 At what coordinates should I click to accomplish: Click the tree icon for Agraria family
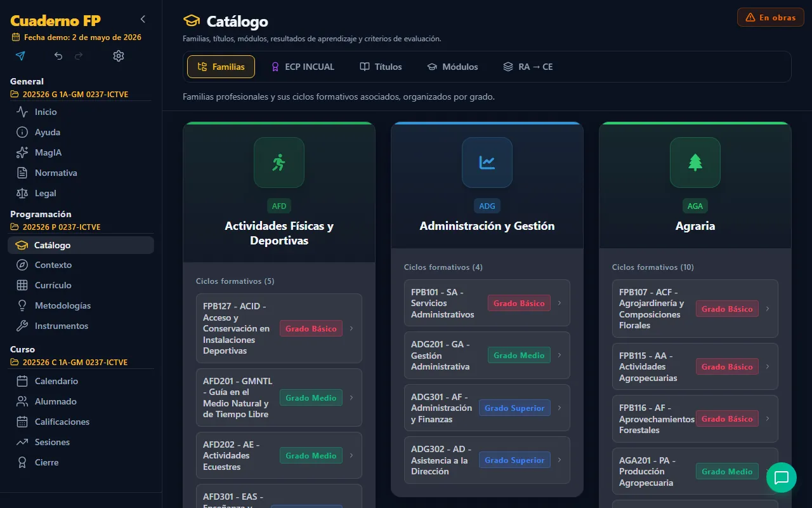pyautogui.click(x=695, y=163)
